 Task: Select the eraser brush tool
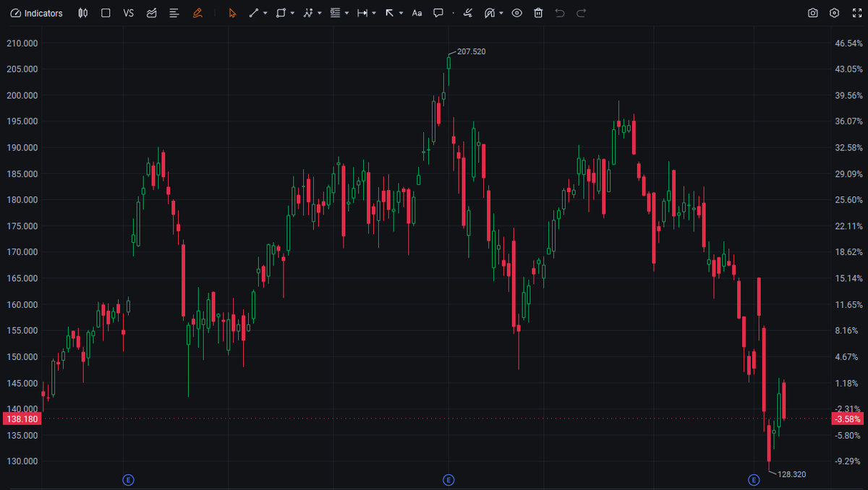point(468,13)
